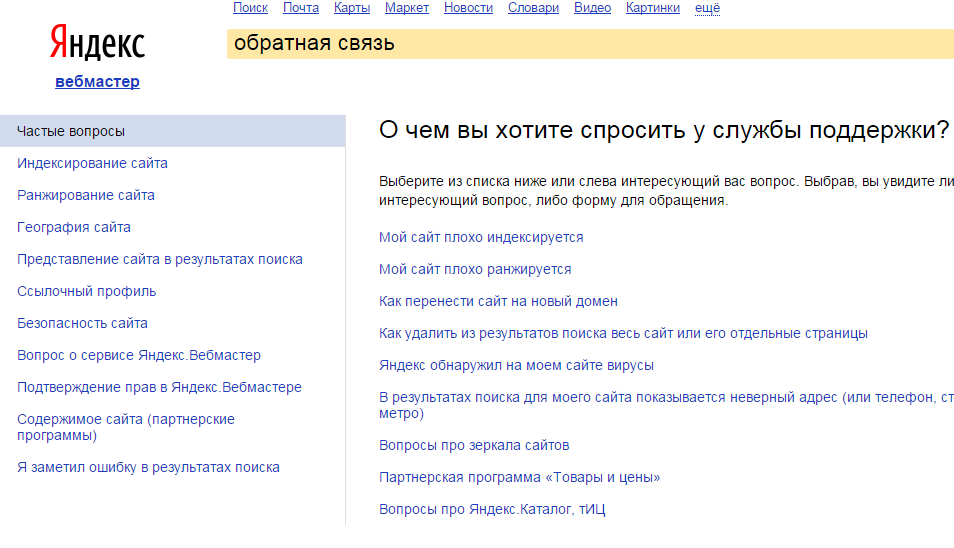
Task: Open Почта in the top navigation
Action: (x=301, y=8)
